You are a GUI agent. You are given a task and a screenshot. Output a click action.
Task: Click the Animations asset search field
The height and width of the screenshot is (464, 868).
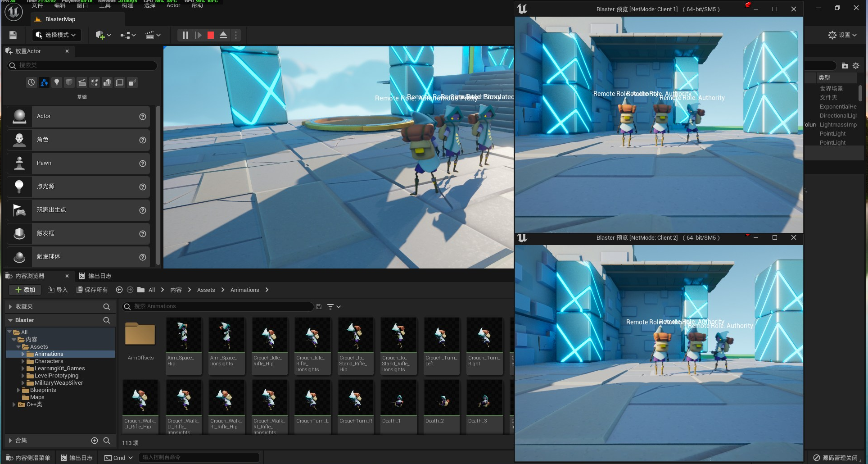pyautogui.click(x=218, y=307)
